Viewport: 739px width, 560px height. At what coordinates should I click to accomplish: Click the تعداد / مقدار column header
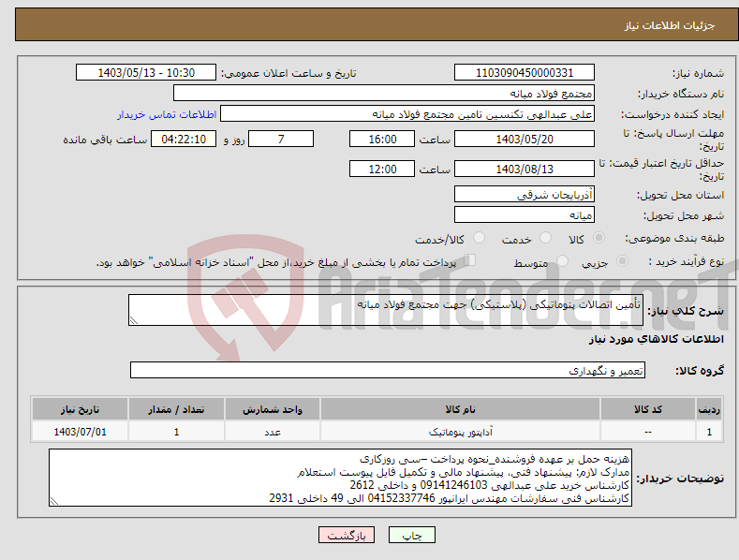(x=176, y=409)
